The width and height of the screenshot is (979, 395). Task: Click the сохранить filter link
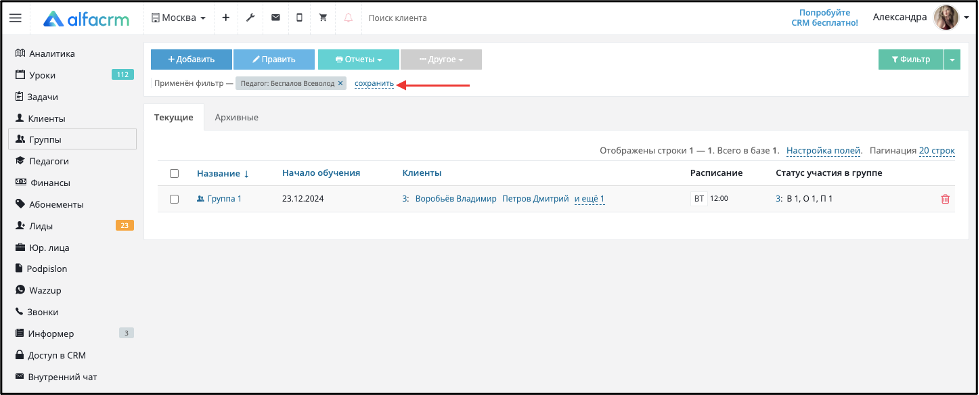pyautogui.click(x=374, y=84)
